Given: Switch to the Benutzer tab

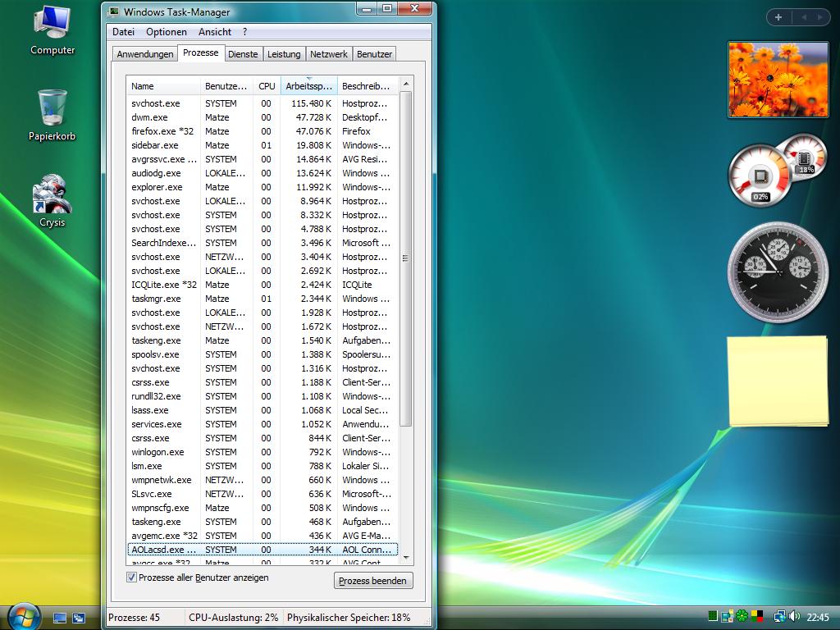Looking at the screenshot, I should pos(374,54).
